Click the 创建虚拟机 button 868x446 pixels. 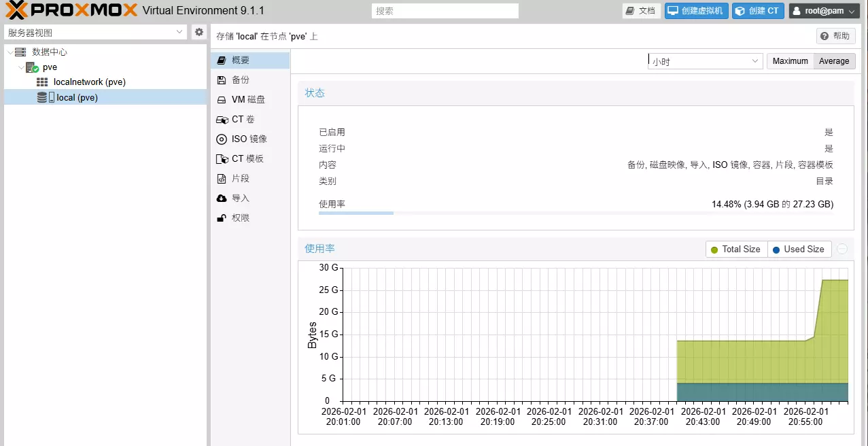click(x=697, y=11)
